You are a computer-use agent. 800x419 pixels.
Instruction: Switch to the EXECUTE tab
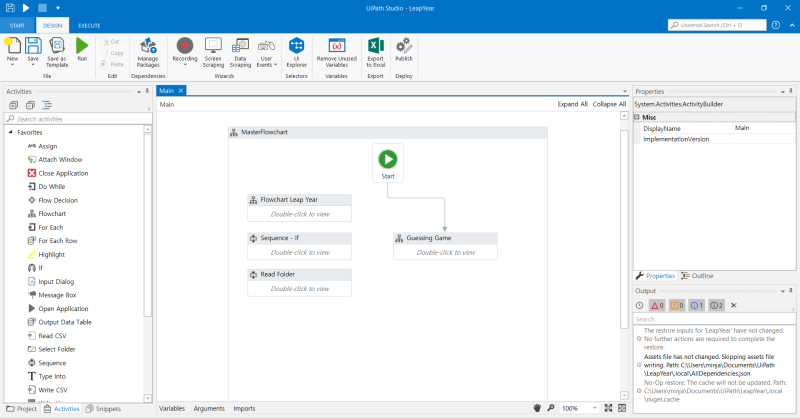[89, 26]
